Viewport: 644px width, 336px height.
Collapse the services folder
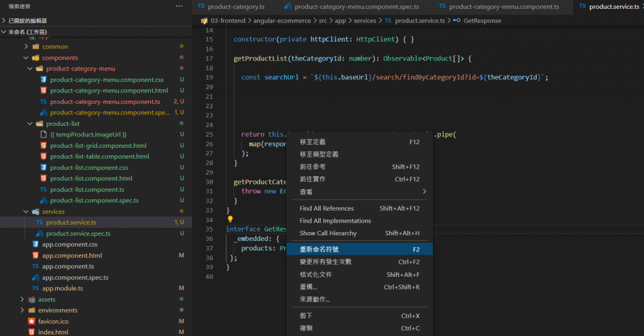(26, 211)
